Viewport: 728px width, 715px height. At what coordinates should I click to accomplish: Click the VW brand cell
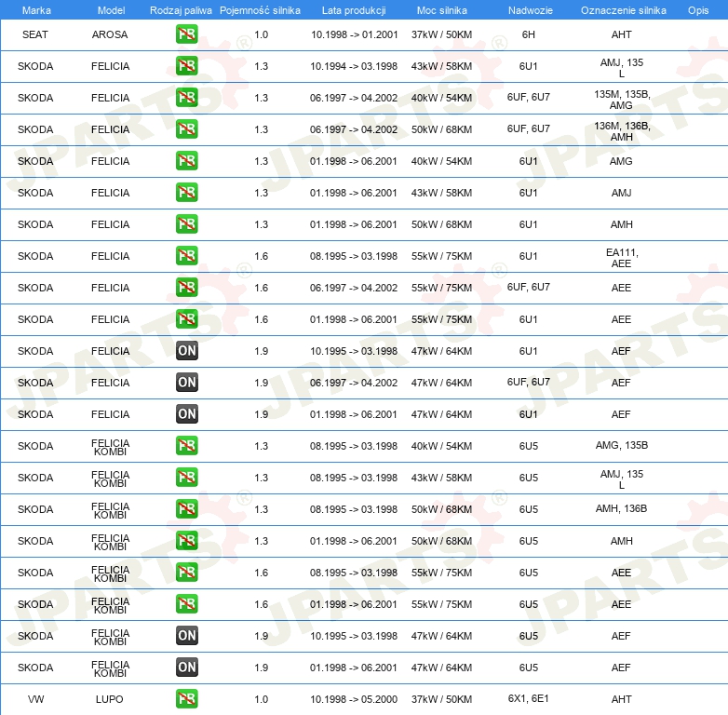35,699
